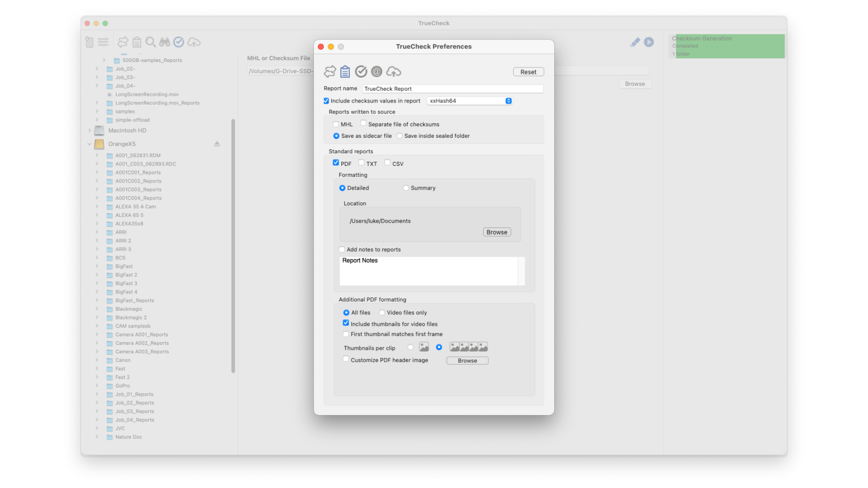Viewport: 868px width, 488px height.
Task: Click the ALEXA 35 A Cam folder icon
Action: pyautogui.click(x=109, y=207)
